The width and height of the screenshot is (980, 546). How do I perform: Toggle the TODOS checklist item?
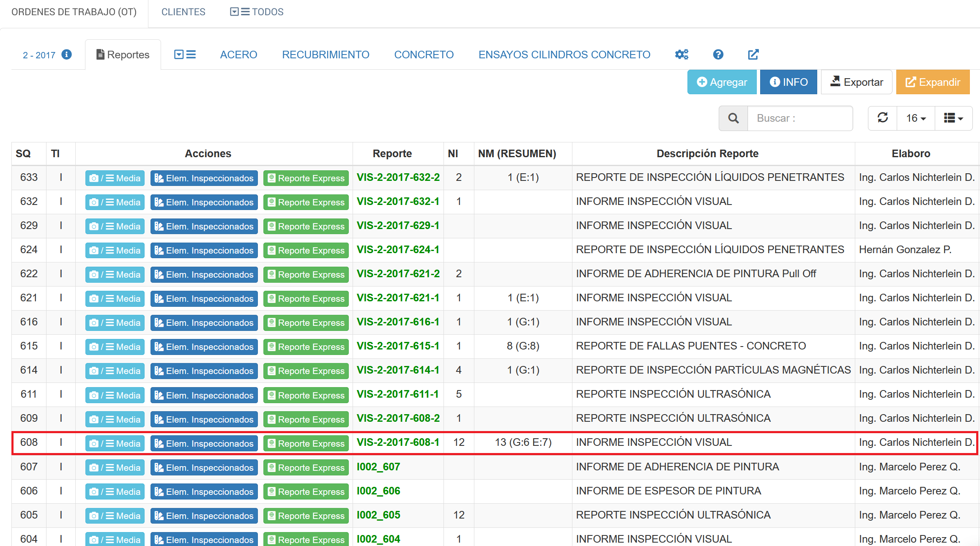coord(257,12)
